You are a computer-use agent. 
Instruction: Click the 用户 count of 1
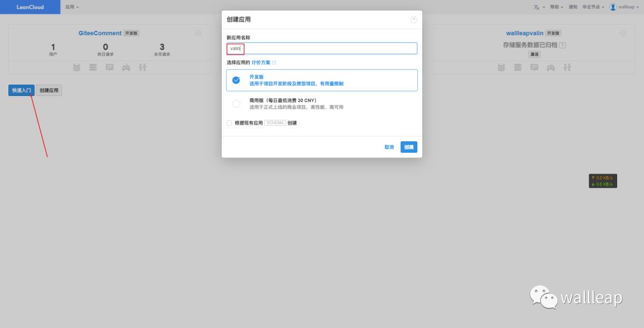(53, 47)
